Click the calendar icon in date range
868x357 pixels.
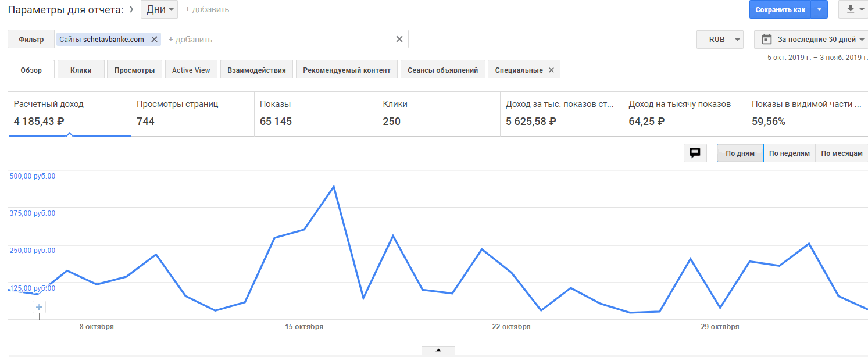click(x=767, y=40)
